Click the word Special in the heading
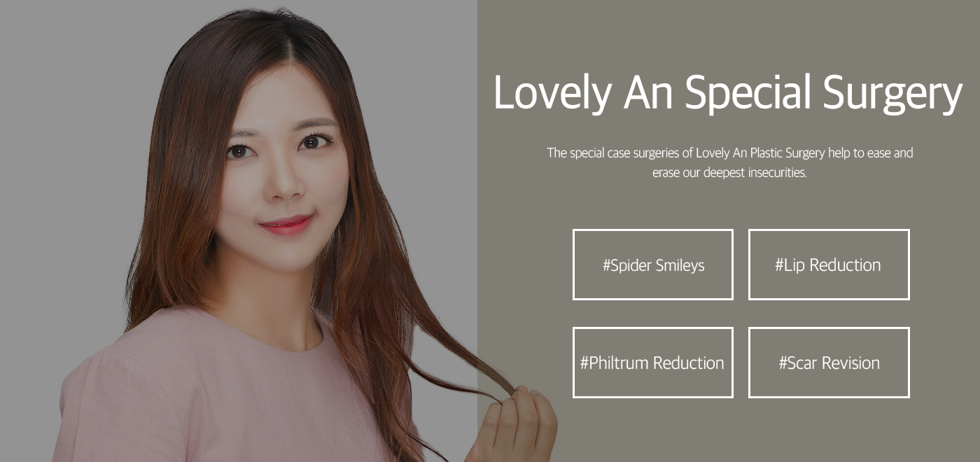This screenshot has height=462, width=980. (748, 93)
